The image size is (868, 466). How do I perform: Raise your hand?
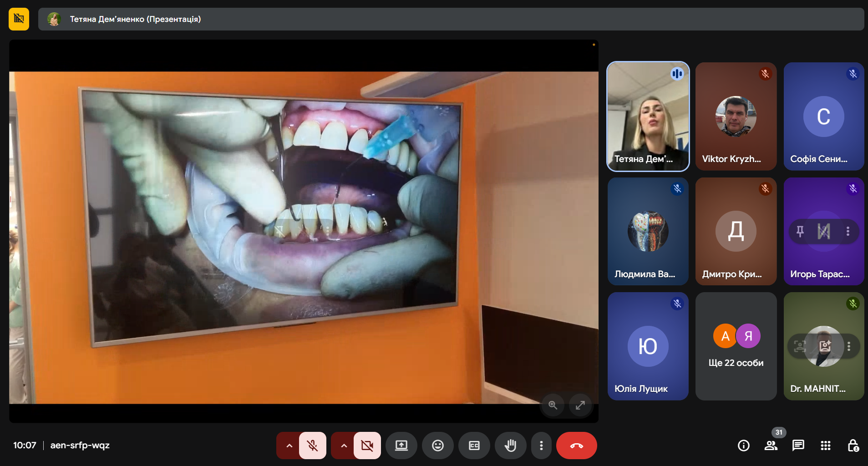(x=510, y=446)
